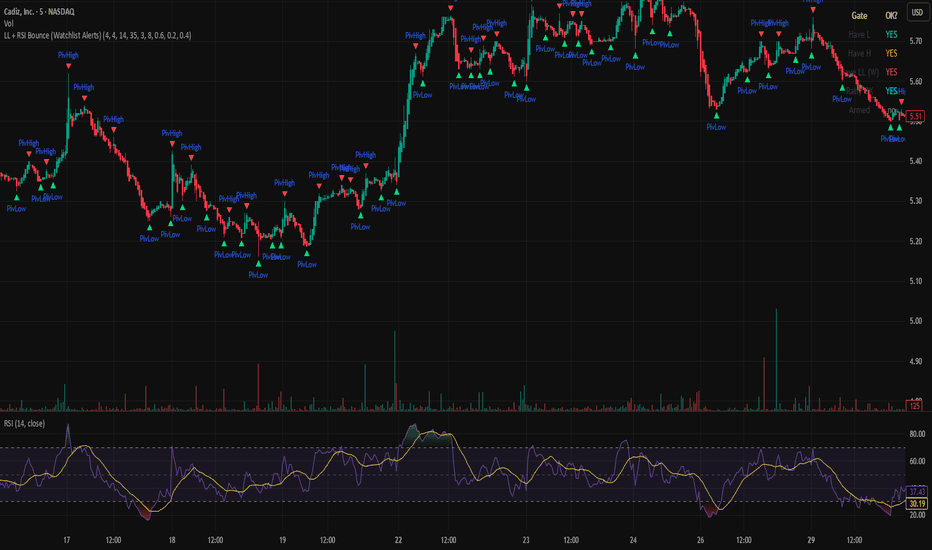Click the 29 date label on time axis
Viewport: 932px width, 550px height.
(811, 540)
